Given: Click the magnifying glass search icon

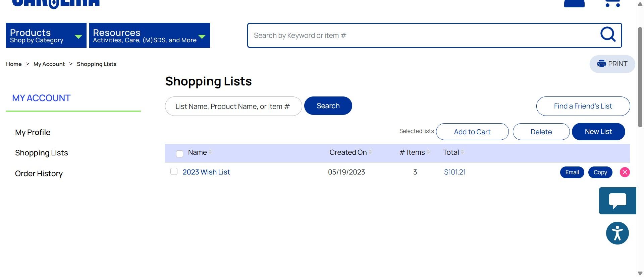Looking at the screenshot, I should click(x=607, y=34).
